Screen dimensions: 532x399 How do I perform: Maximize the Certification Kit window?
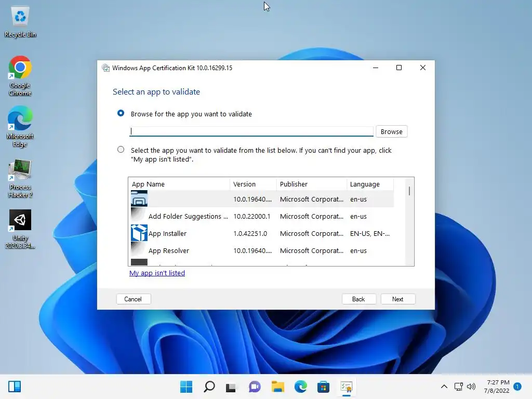[399, 68]
